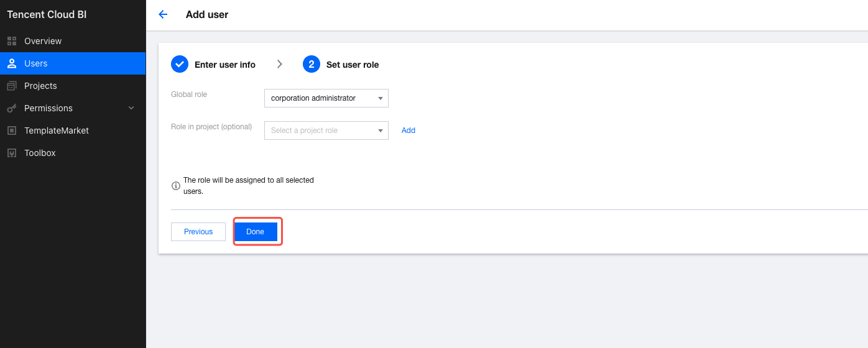Click the completed step checkmark icon
Screen dimensions: 868x348
pyautogui.click(x=180, y=64)
